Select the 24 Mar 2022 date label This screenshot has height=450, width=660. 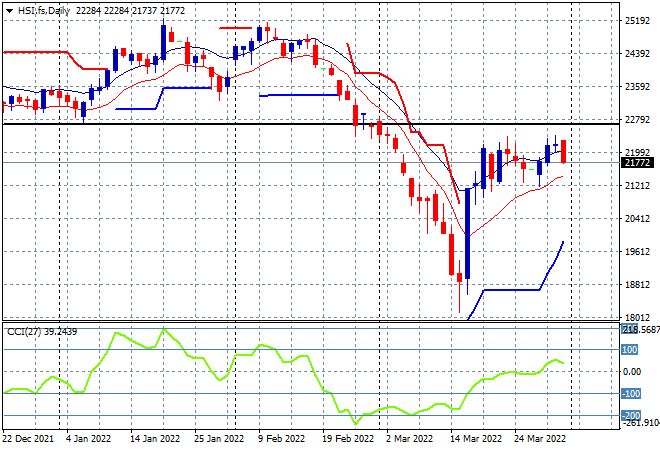540,439
